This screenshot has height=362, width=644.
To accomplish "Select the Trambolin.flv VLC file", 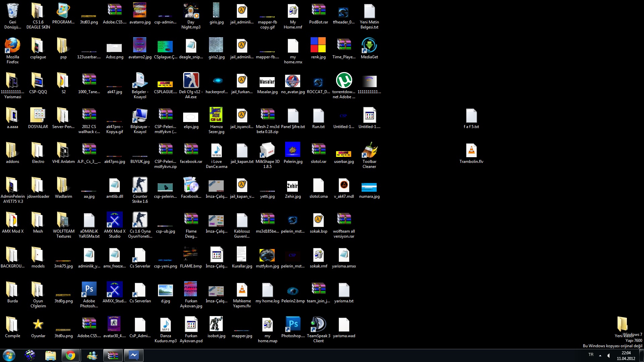I will coord(471,150).
